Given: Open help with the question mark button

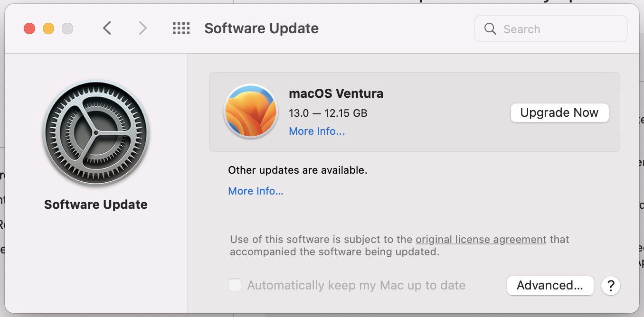Looking at the screenshot, I should point(611,286).
